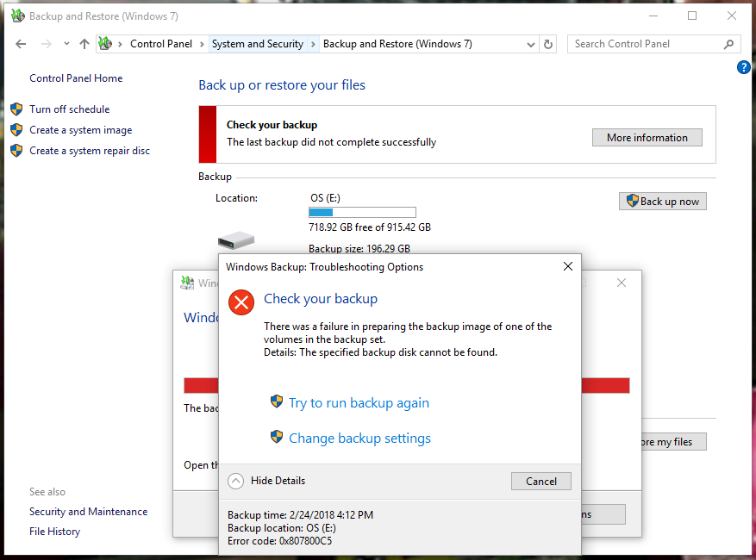
Task: Click the backup drive icon next to Location
Action: tap(235, 240)
